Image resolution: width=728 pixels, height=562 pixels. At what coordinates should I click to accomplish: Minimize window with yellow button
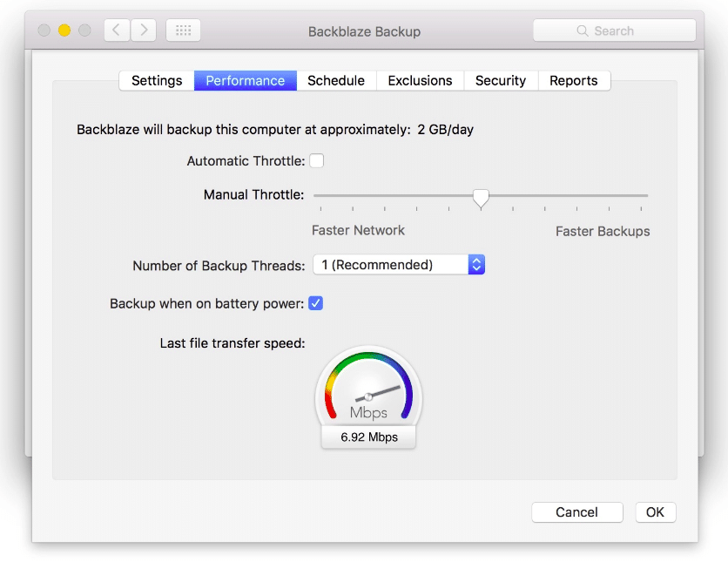point(64,30)
